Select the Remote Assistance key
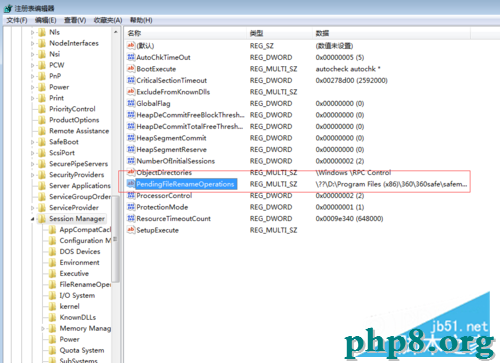The width and height of the screenshot is (500, 363). pyautogui.click(x=79, y=131)
